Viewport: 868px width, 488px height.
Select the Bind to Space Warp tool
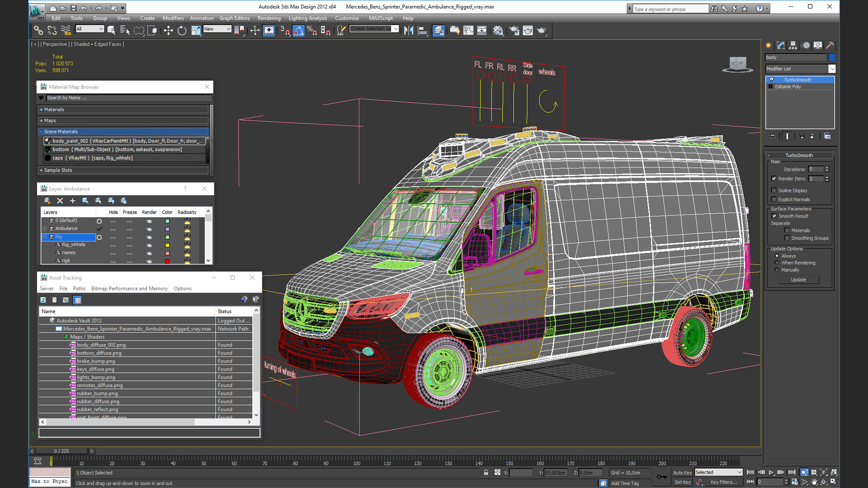point(66,30)
